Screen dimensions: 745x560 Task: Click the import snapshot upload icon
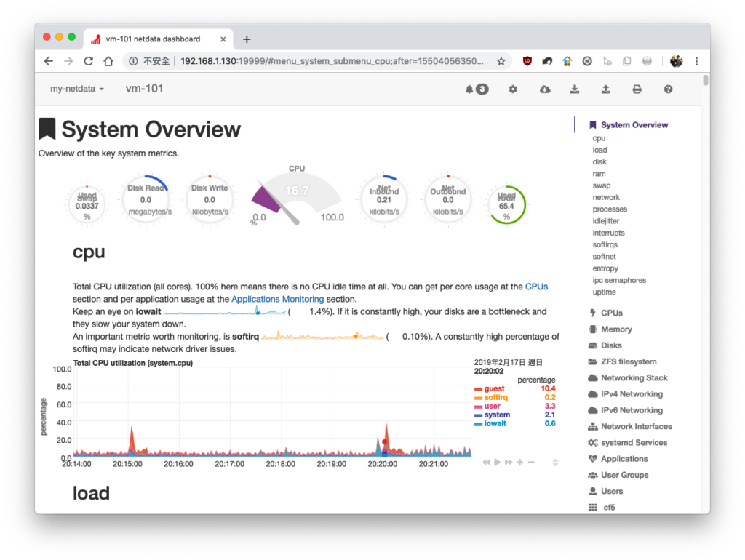[606, 89]
